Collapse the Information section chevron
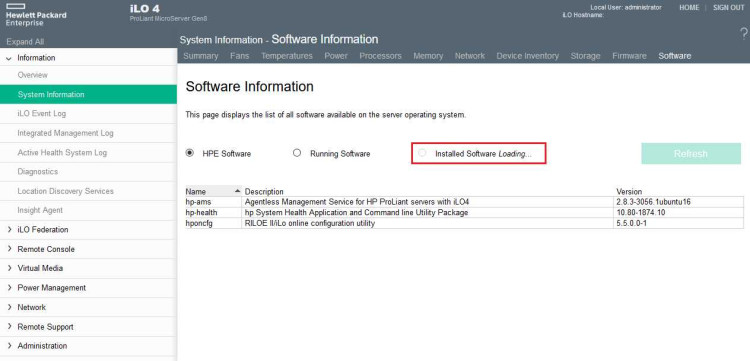Image resolution: width=750 pixels, height=361 pixels. tap(9, 58)
